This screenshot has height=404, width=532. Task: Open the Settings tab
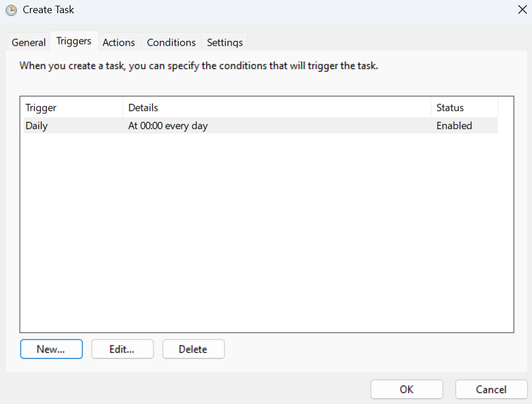pos(224,42)
